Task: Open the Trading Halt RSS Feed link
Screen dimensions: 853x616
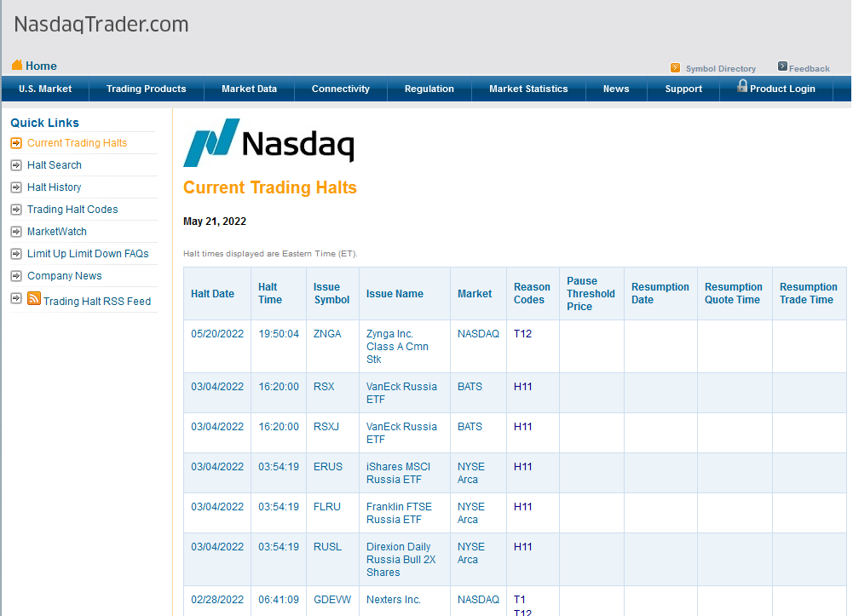Action: click(97, 302)
